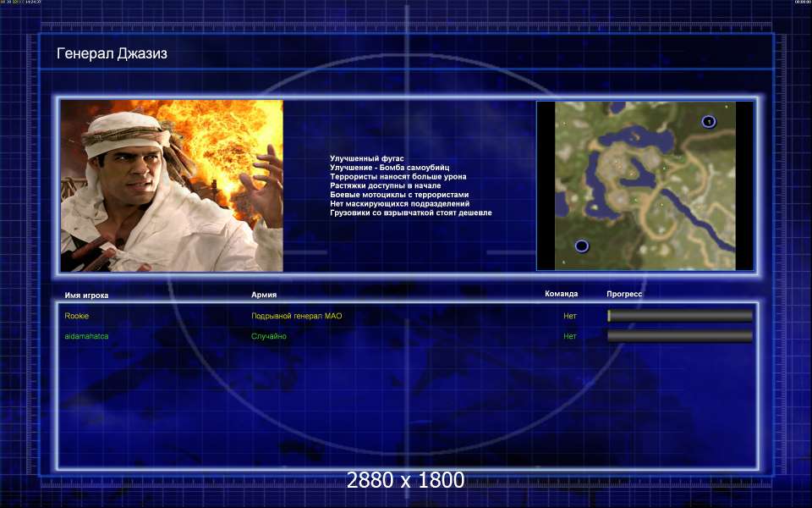Click the Команда column header
This screenshot has width=812, height=508.
coord(562,294)
